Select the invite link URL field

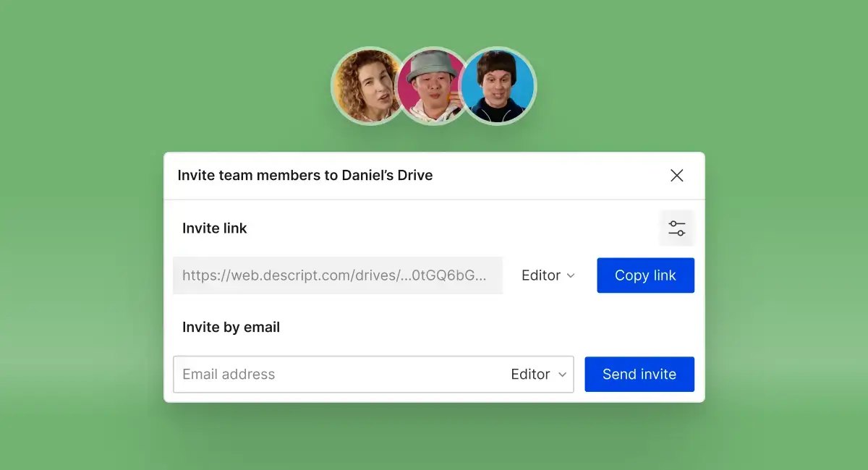[x=338, y=275]
